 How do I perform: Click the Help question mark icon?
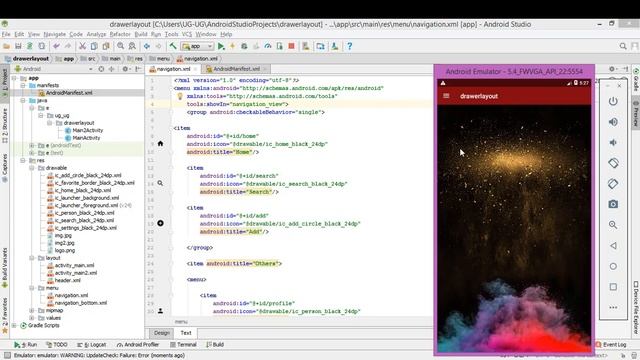(350, 46)
